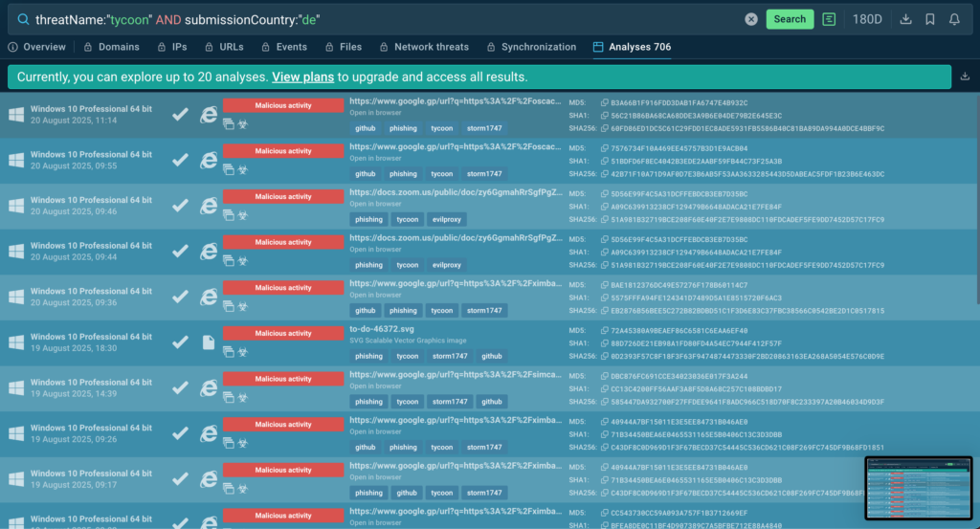Open the 180D time range selector
This screenshot has width=980, height=529.
867,19
